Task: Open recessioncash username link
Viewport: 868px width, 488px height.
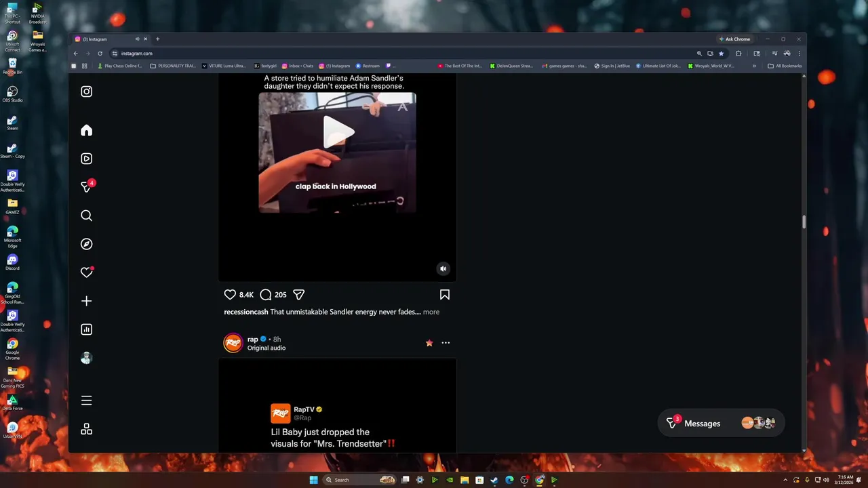Action: pyautogui.click(x=246, y=312)
